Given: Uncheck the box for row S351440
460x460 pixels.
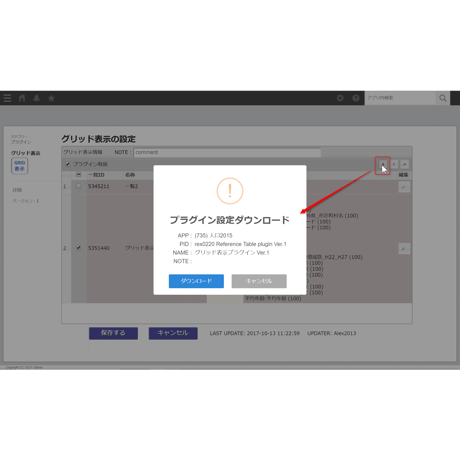Looking at the screenshot, I should [x=79, y=248].
